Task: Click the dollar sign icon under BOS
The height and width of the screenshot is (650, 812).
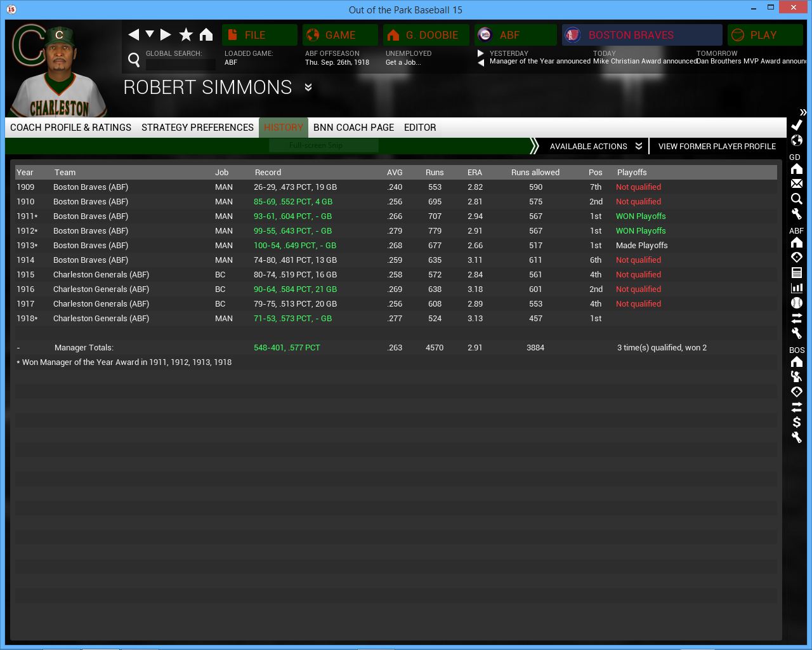Action: (797, 422)
